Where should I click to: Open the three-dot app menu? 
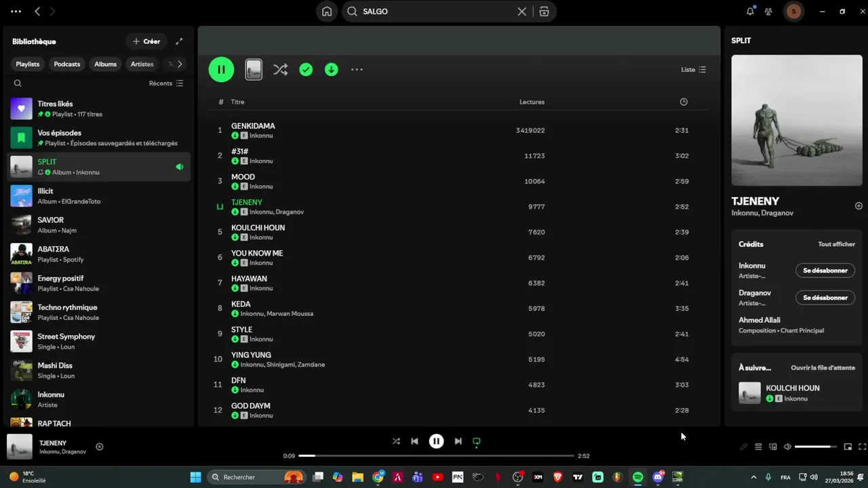click(x=16, y=12)
